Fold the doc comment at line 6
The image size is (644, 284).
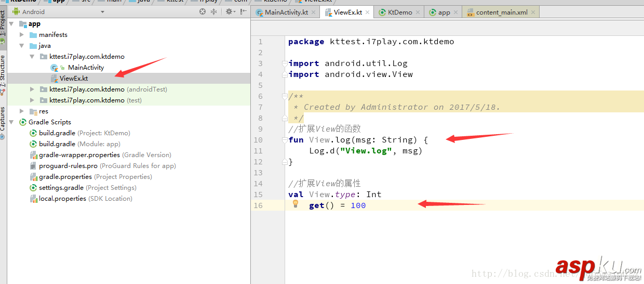pyautogui.click(x=284, y=96)
